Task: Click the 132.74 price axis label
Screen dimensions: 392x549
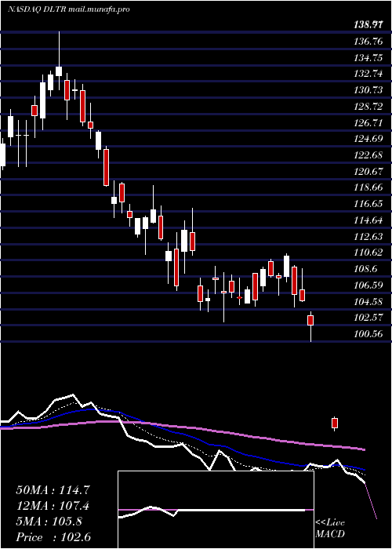Action: [x=368, y=74]
